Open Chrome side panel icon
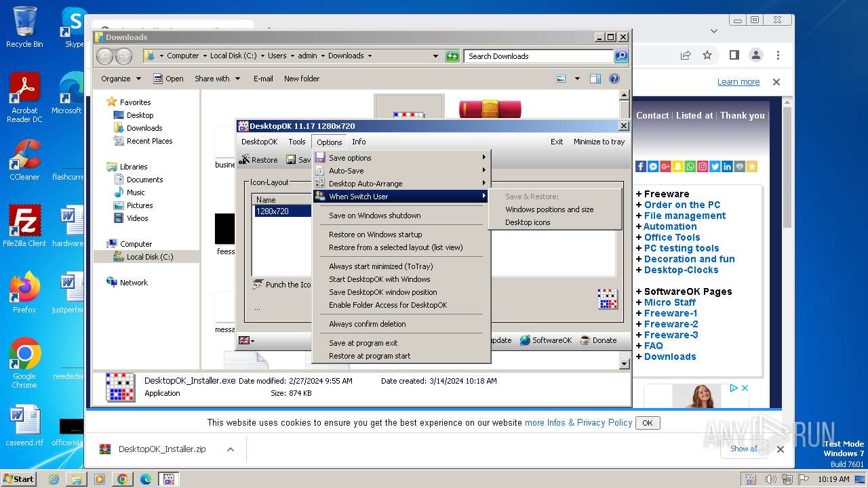This screenshot has width=868, height=488. tap(734, 55)
